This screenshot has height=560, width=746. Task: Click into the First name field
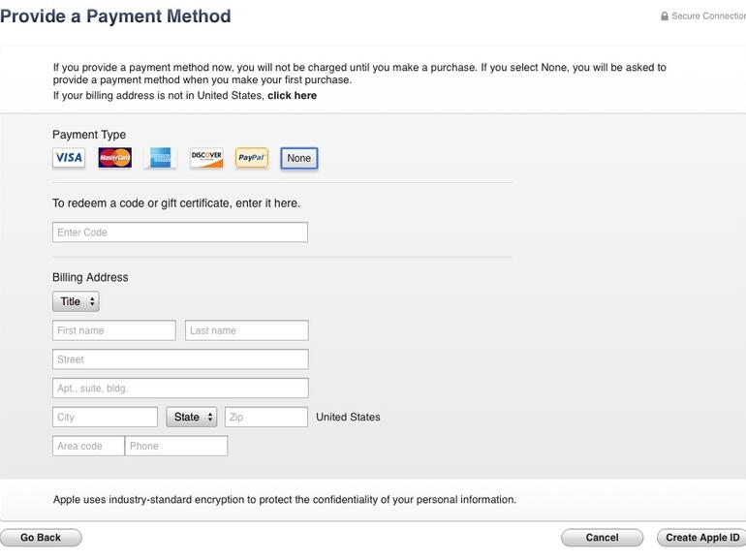[x=114, y=330]
